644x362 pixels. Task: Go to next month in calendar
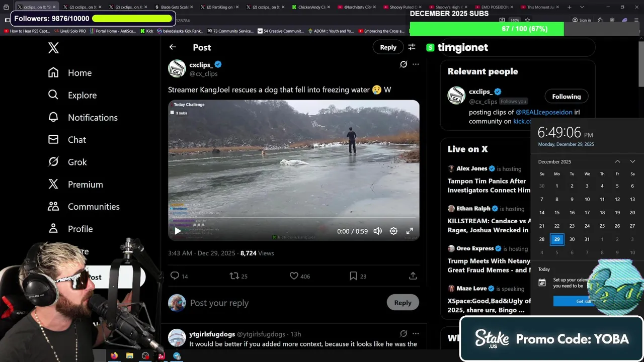click(632, 161)
